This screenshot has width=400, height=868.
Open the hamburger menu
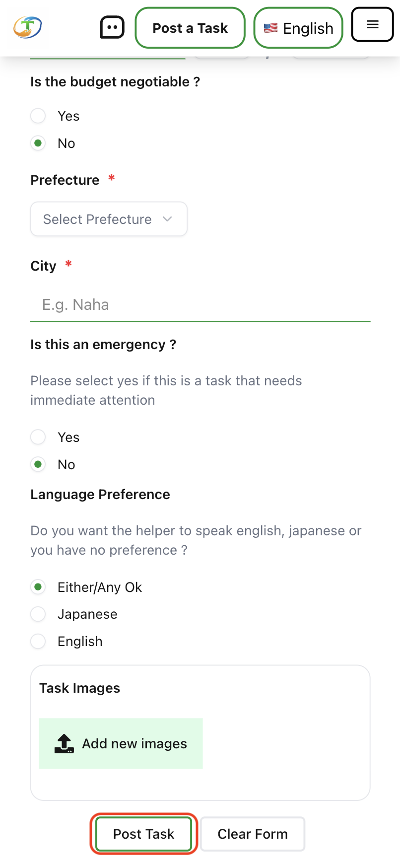[372, 24]
